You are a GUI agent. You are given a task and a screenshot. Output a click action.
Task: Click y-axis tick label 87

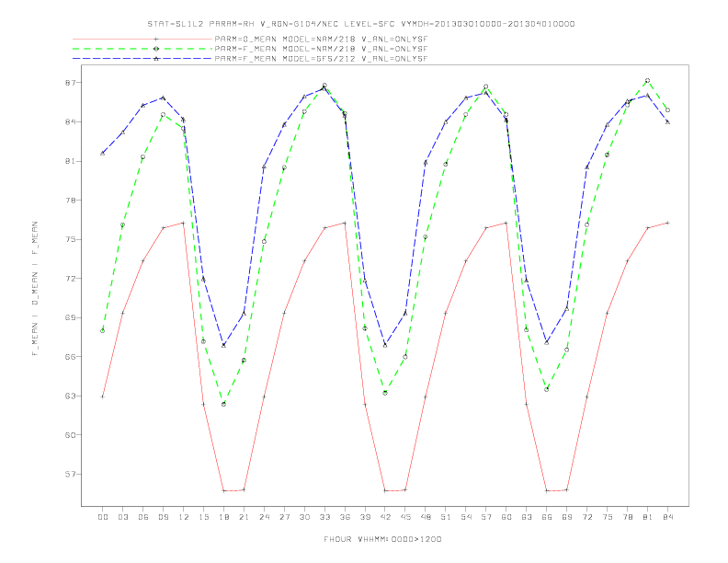click(71, 83)
